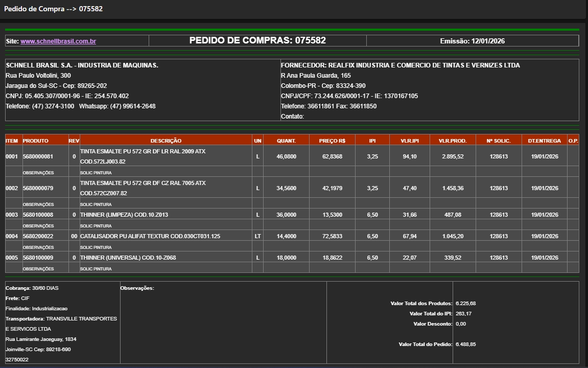Click the DESCRIÇÃO column header
The height and width of the screenshot is (368, 588).
[166, 141]
